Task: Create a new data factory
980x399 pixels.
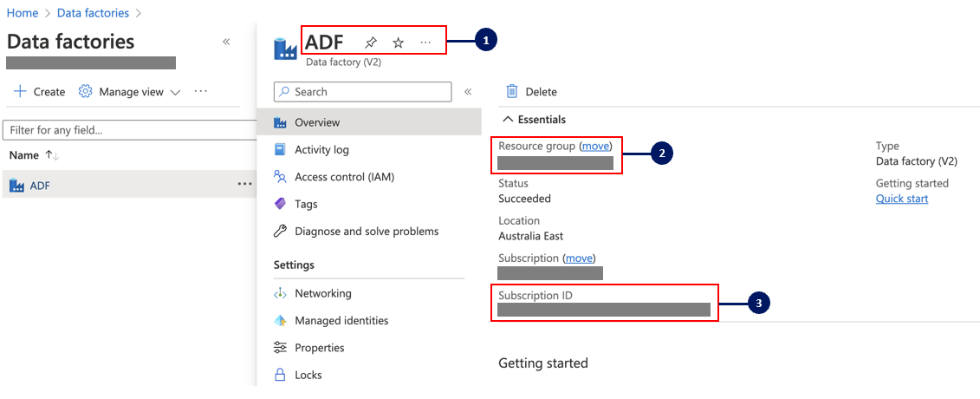Action: pos(40,91)
